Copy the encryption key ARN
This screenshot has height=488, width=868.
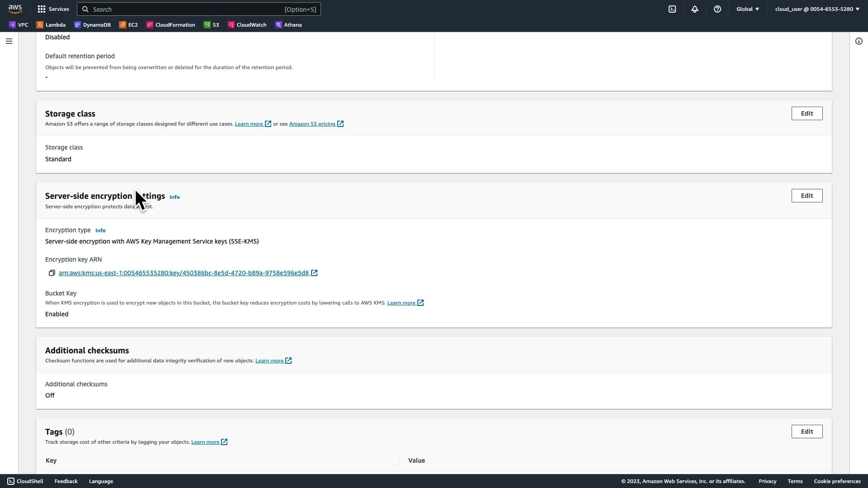pos(52,273)
